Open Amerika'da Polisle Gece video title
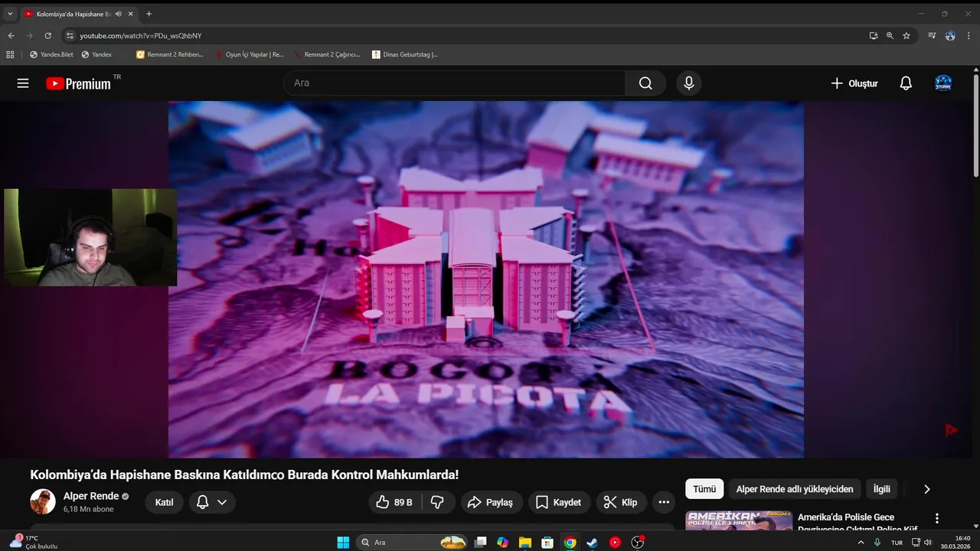 tap(857, 523)
